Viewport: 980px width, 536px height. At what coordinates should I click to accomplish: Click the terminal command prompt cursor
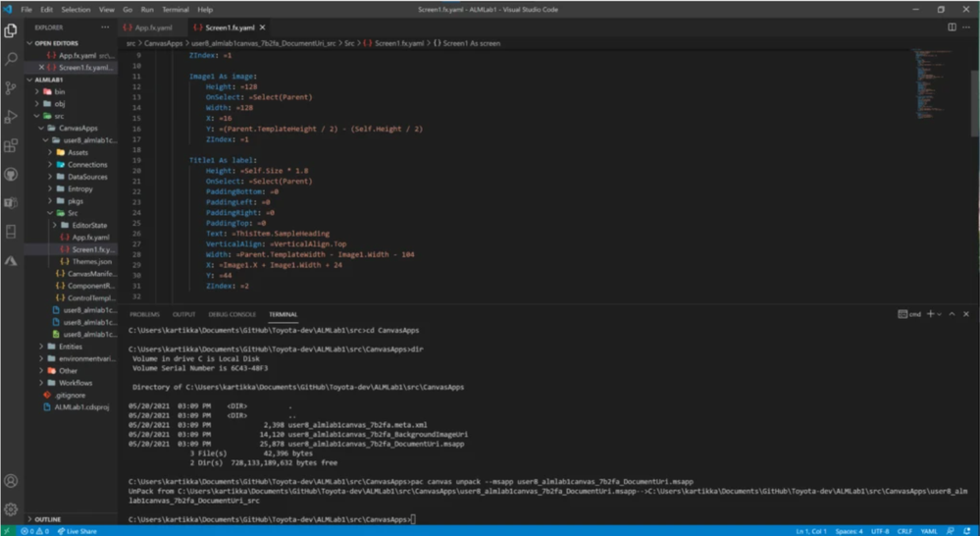pyautogui.click(x=413, y=519)
